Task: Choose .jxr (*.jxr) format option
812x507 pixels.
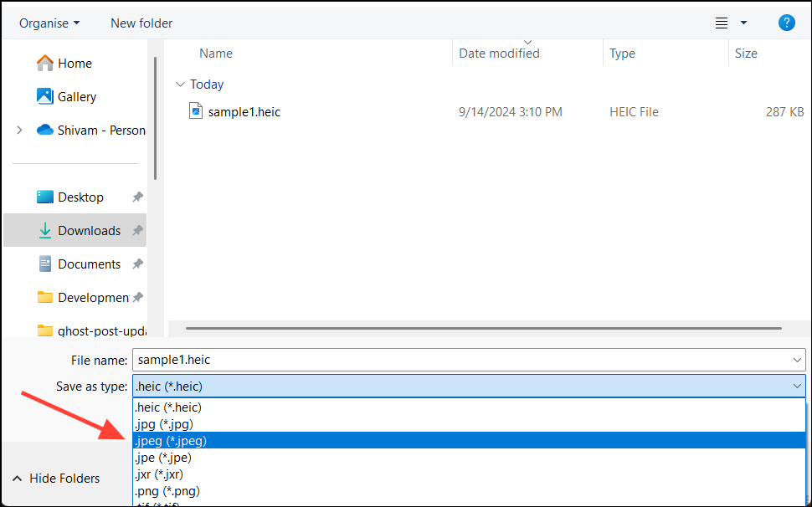Action: (x=469, y=474)
